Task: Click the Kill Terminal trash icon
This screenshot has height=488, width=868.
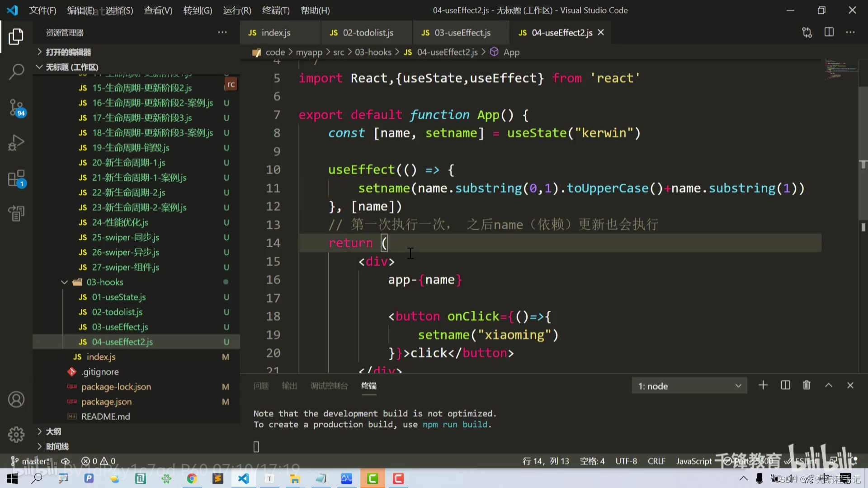Action: [807, 385]
